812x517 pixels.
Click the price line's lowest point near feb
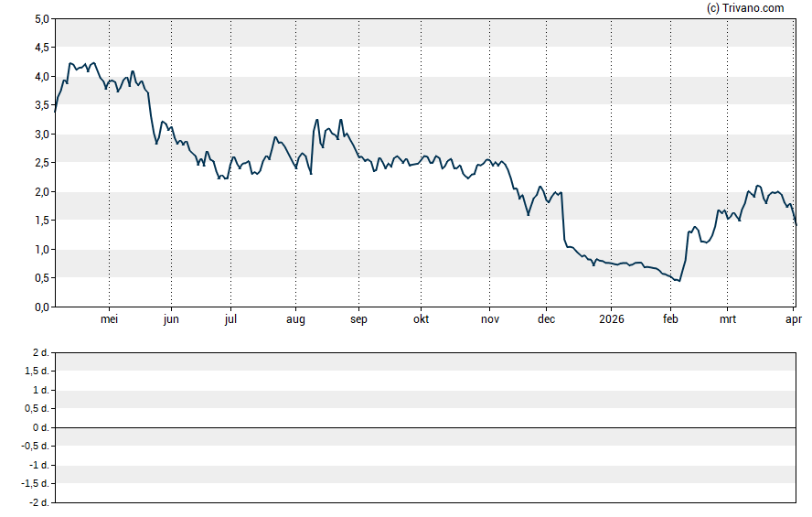click(x=678, y=281)
